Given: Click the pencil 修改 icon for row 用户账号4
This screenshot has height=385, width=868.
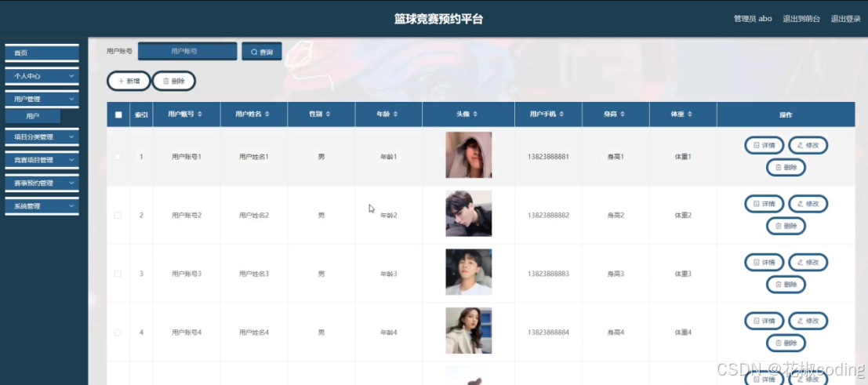Looking at the screenshot, I should [800, 321].
